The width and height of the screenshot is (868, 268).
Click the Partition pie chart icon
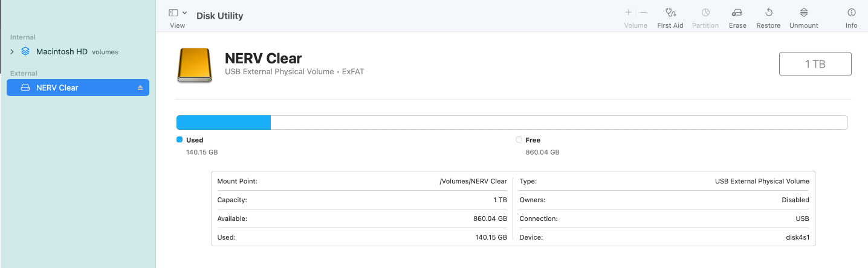(x=705, y=13)
